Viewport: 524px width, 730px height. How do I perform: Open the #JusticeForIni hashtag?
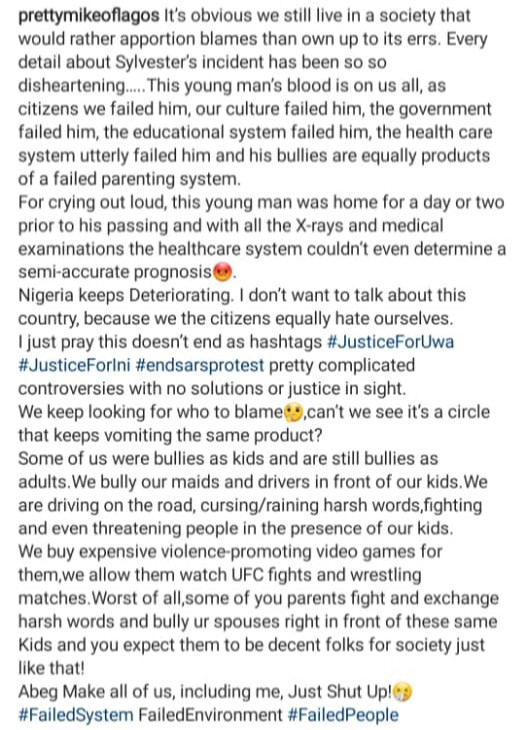coord(74,365)
